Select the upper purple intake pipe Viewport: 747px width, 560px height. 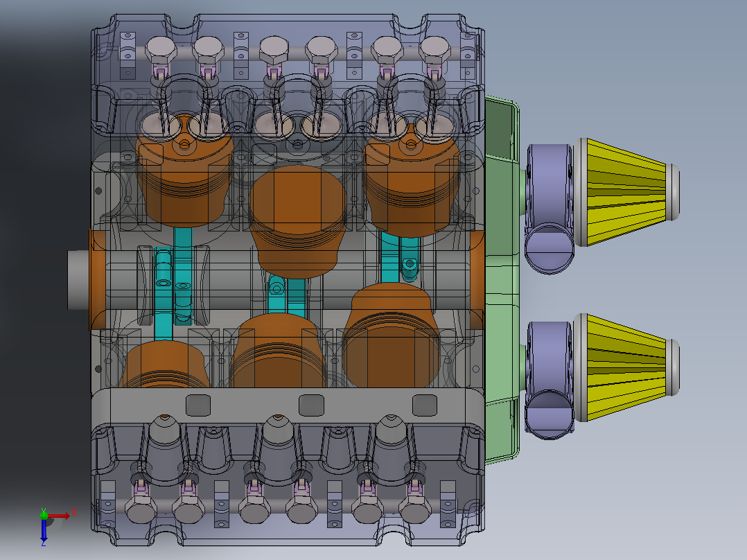(549, 209)
